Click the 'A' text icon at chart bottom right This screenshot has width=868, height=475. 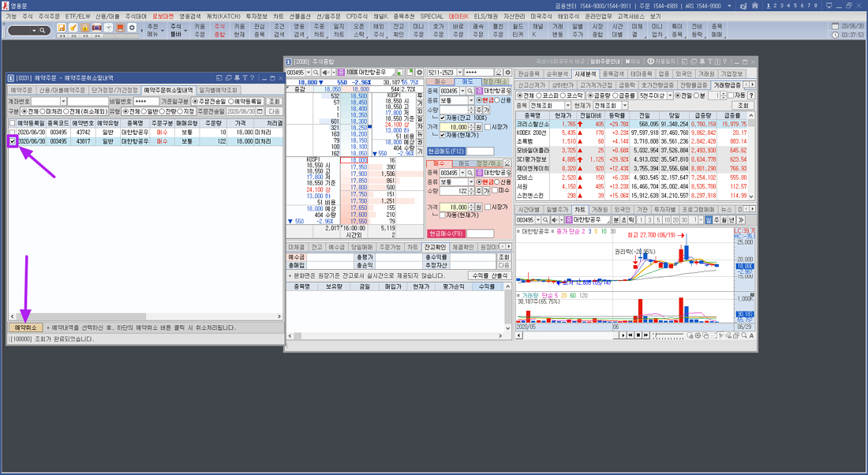[x=751, y=335]
